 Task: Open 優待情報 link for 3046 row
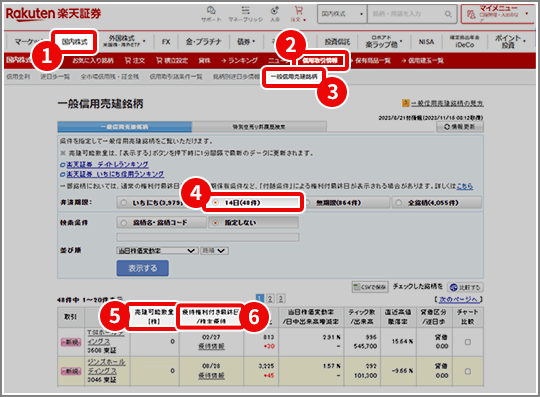[x=211, y=376]
